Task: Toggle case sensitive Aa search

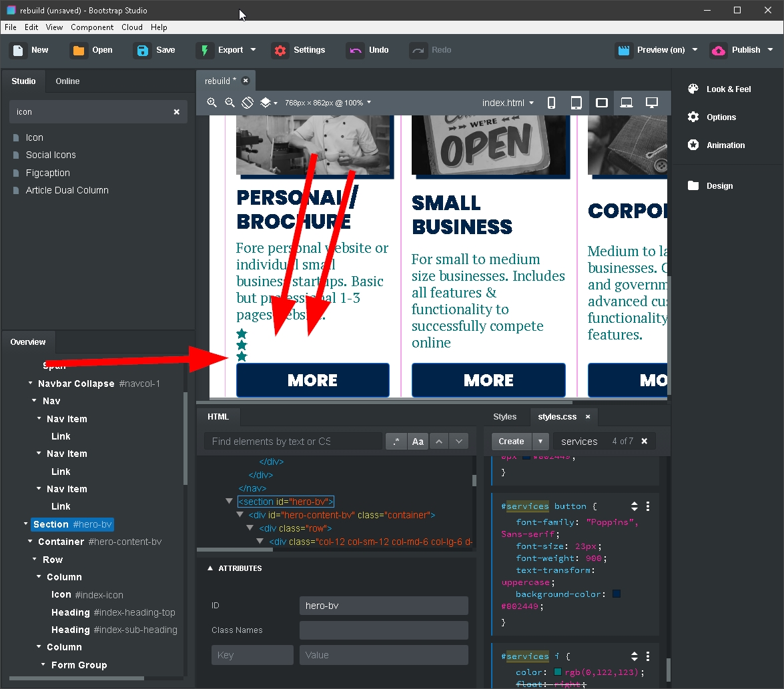Action: click(x=418, y=441)
